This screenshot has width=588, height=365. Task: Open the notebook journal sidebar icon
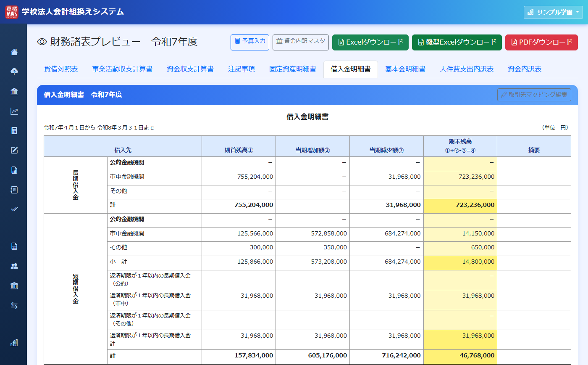[x=14, y=190]
